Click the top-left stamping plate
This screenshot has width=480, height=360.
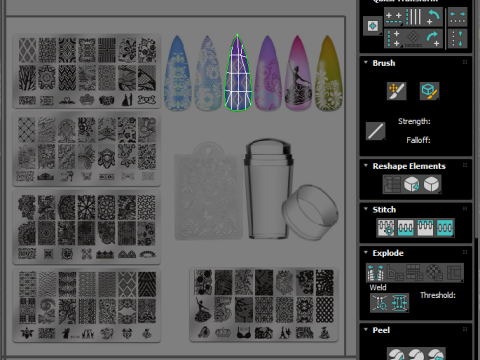point(87,71)
